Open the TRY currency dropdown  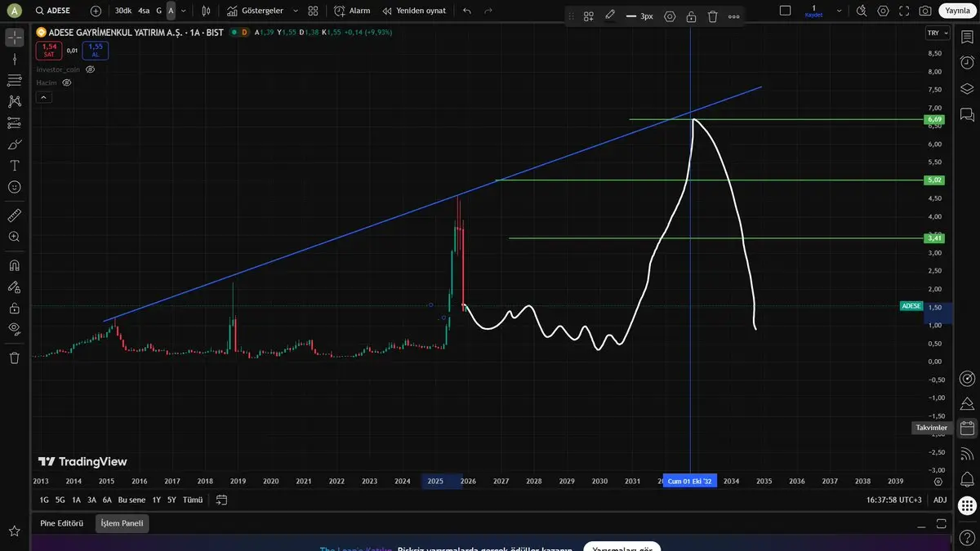[937, 33]
